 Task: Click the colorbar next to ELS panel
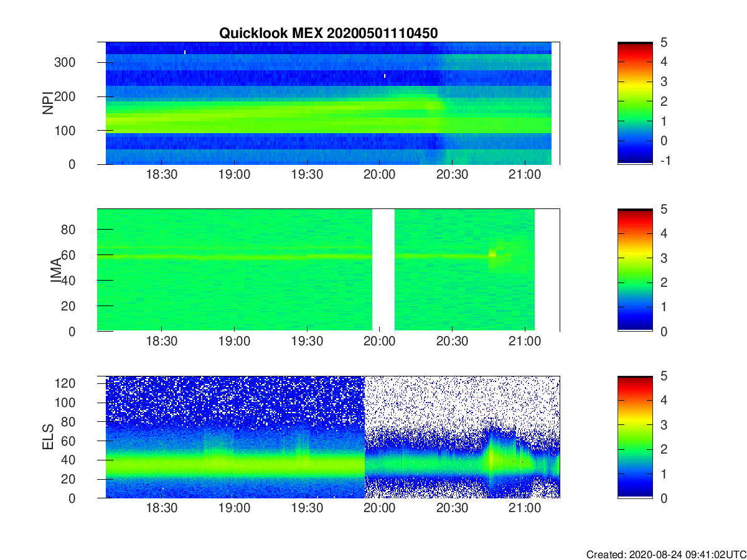click(635, 437)
